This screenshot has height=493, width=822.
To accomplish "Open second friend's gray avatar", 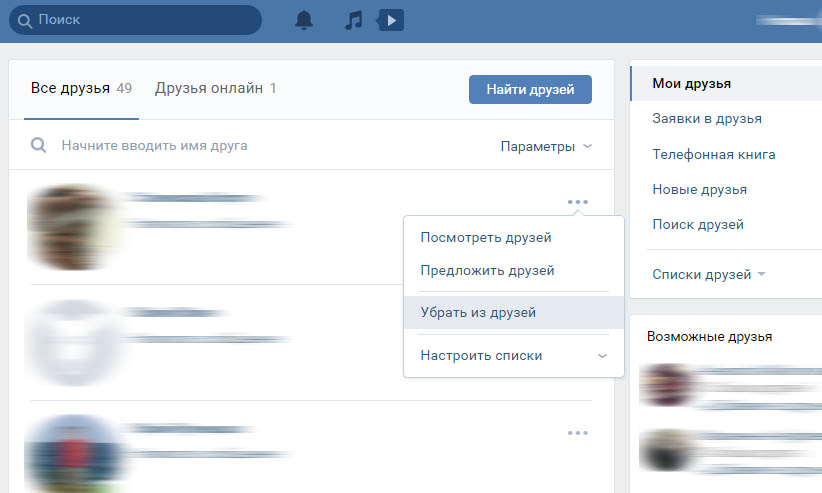I will pos(72,342).
